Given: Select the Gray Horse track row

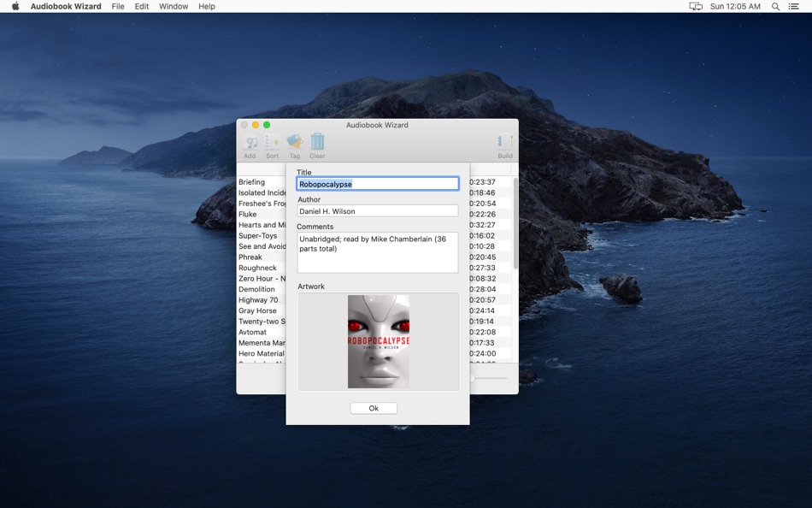Looking at the screenshot, I should tap(262, 310).
